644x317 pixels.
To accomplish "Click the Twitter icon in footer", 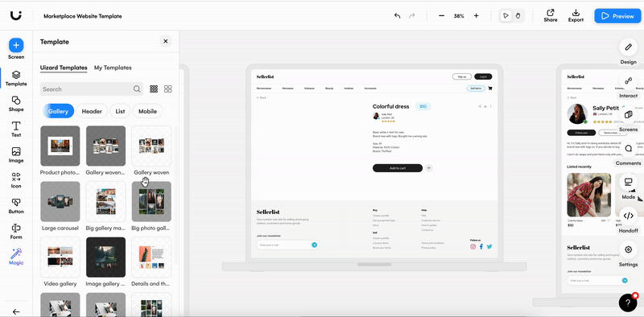I will pyautogui.click(x=489, y=247).
